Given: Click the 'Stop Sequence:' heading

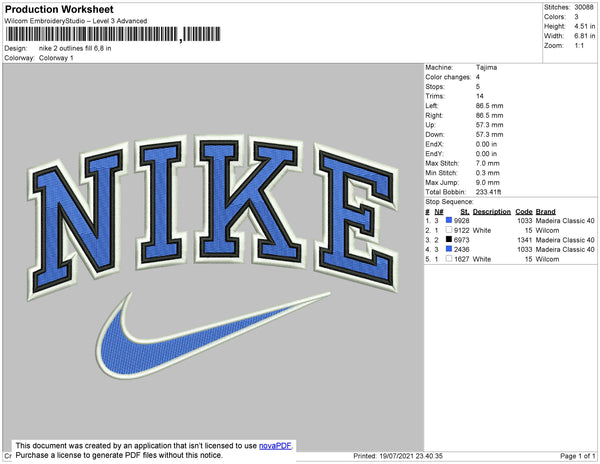Looking at the screenshot, I should pos(449,202).
